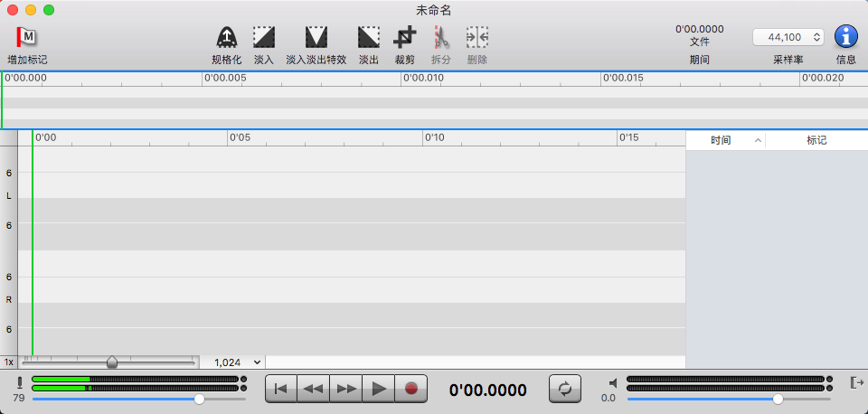Viewport: 868px width, 414px height.
Task: Apply Normalize (规格化) to the audio
Action: pyautogui.click(x=226, y=37)
